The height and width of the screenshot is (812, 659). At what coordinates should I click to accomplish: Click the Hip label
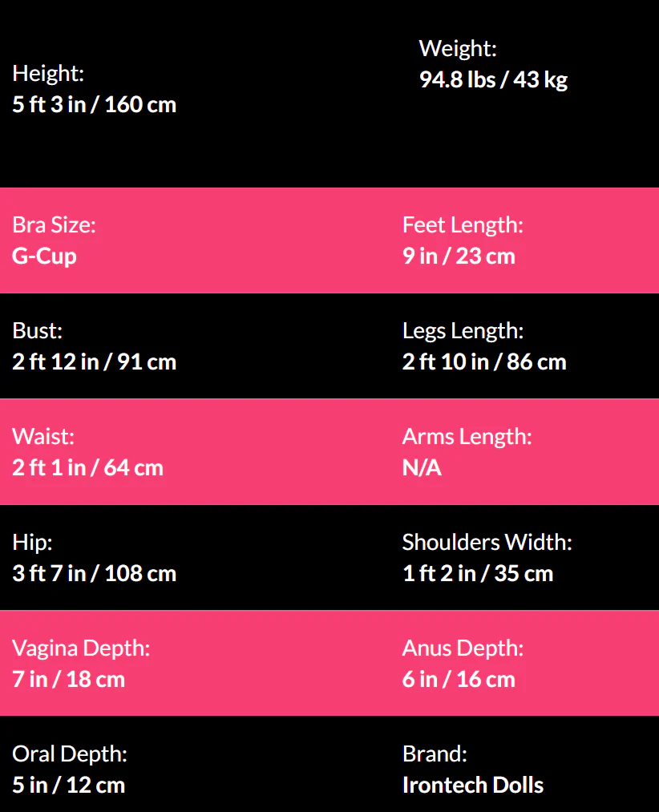click(32, 543)
